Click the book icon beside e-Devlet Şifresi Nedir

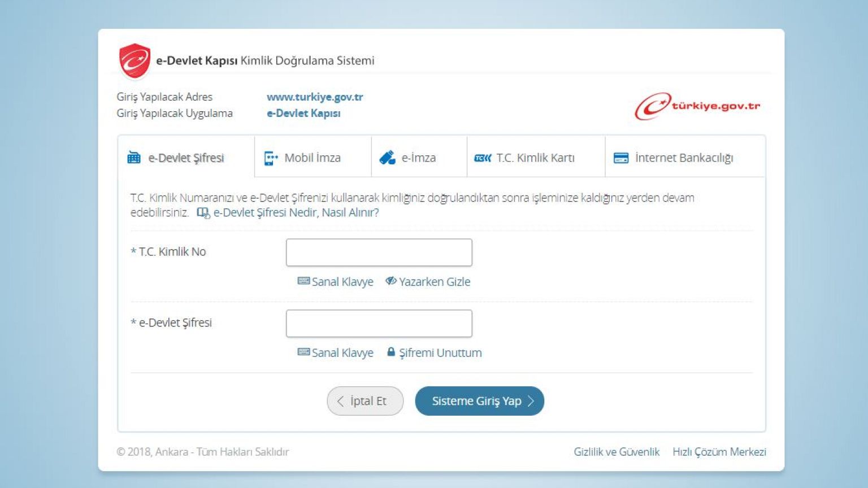point(203,213)
